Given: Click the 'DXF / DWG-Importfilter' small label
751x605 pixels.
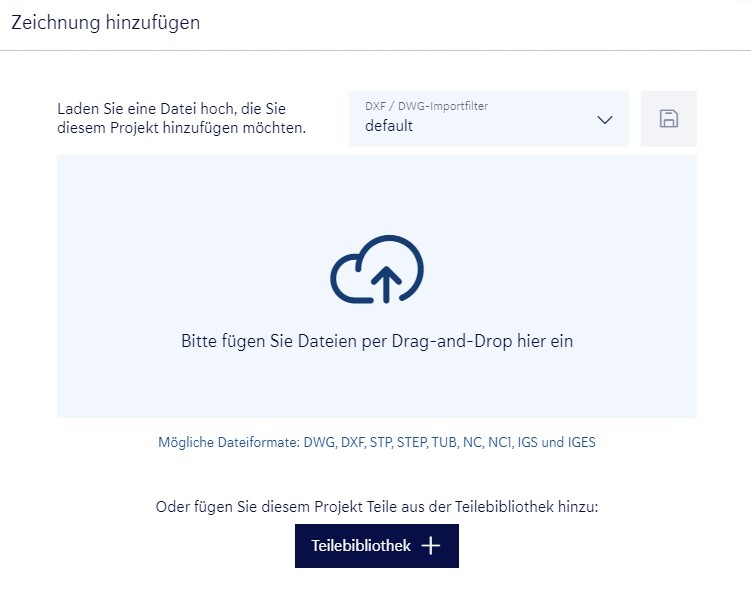Looking at the screenshot, I should [426, 105].
